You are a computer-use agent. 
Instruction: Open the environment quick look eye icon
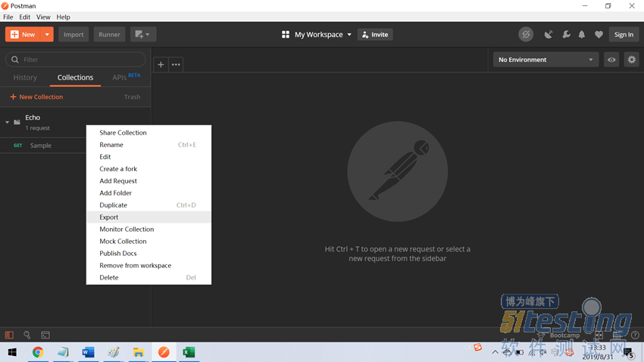(611, 60)
